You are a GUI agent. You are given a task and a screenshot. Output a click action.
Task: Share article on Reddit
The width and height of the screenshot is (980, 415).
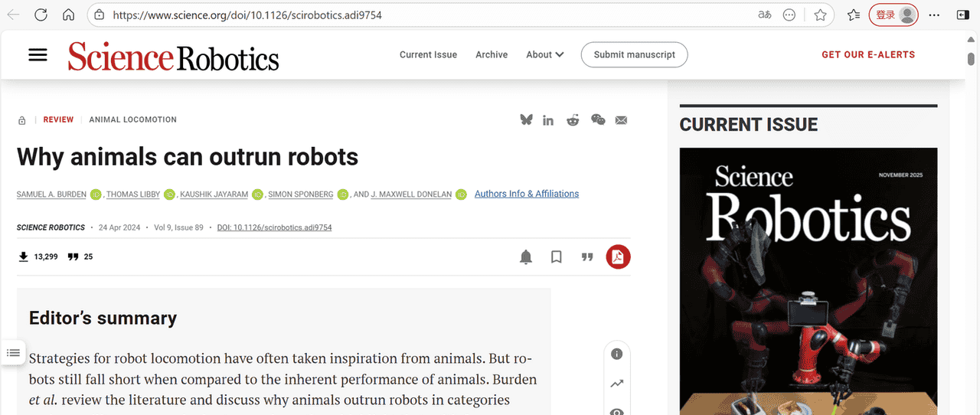pos(573,120)
